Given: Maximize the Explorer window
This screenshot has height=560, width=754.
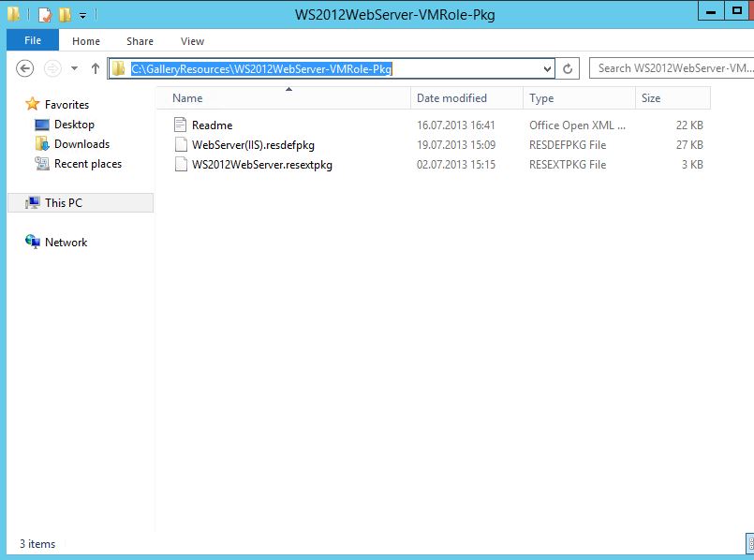Looking at the screenshot, I should click(737, 10).
